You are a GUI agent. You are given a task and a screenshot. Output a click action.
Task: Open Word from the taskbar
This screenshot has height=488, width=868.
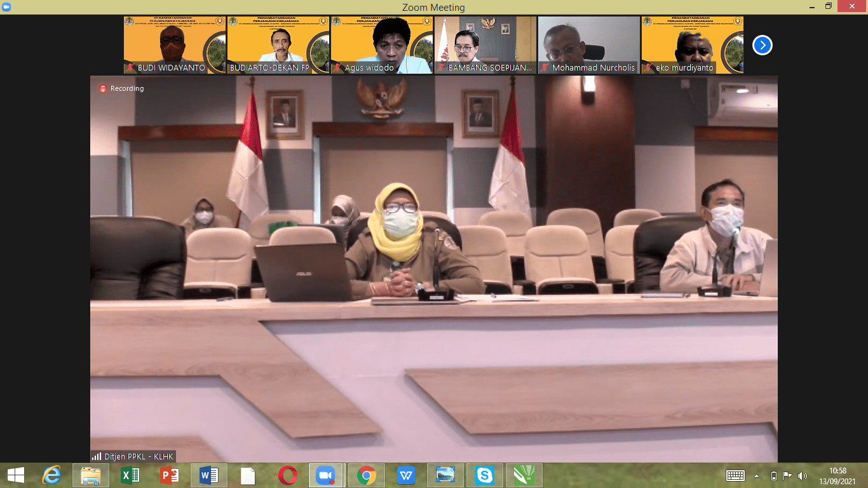(x=209, y=475)
